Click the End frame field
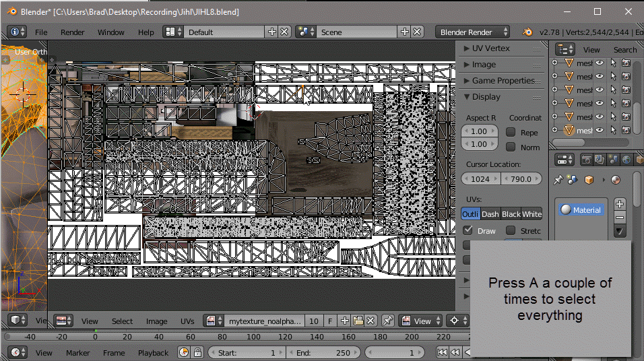 click(323, 352)
